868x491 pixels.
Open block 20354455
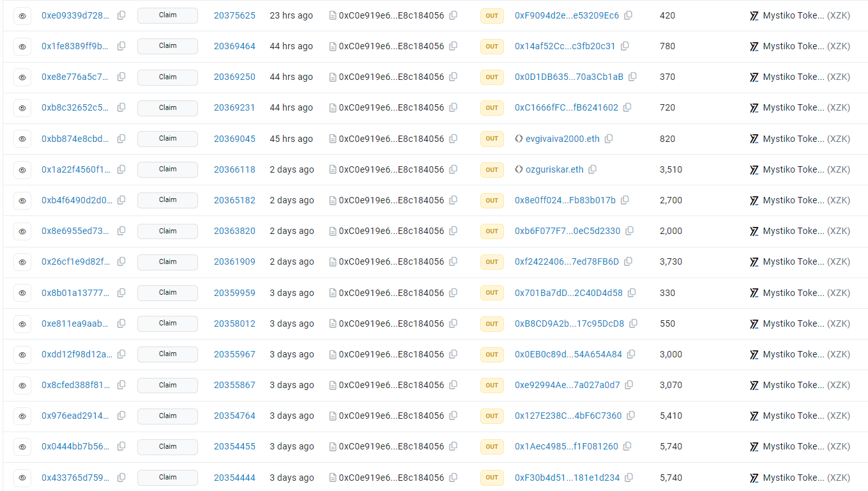click(234, 446)
